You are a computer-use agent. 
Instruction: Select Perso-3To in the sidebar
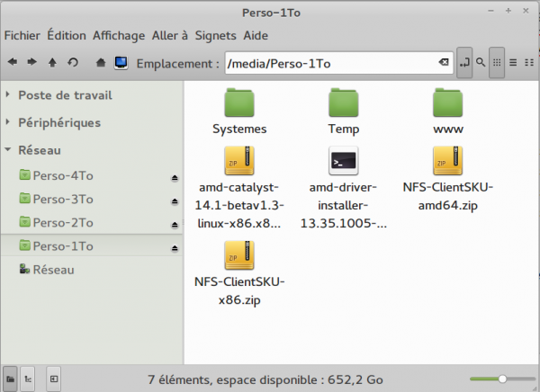(x=62, y=200)
